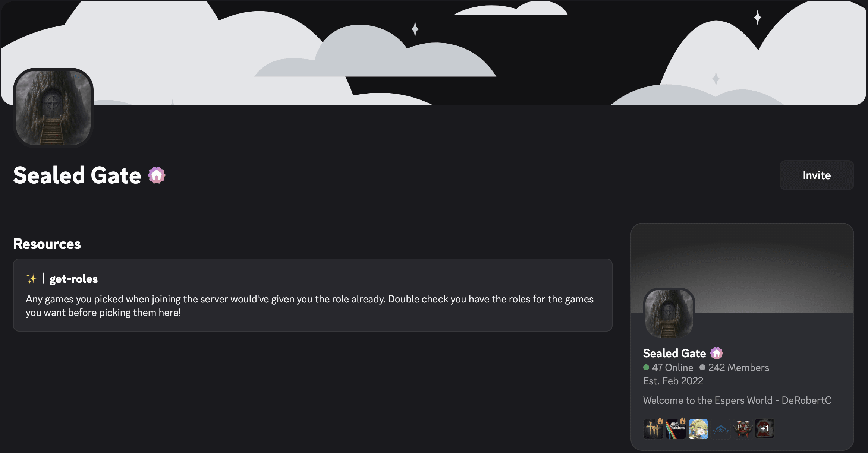
Task: Click the Est. Feb 2022 text
Action: pos(673,381)
